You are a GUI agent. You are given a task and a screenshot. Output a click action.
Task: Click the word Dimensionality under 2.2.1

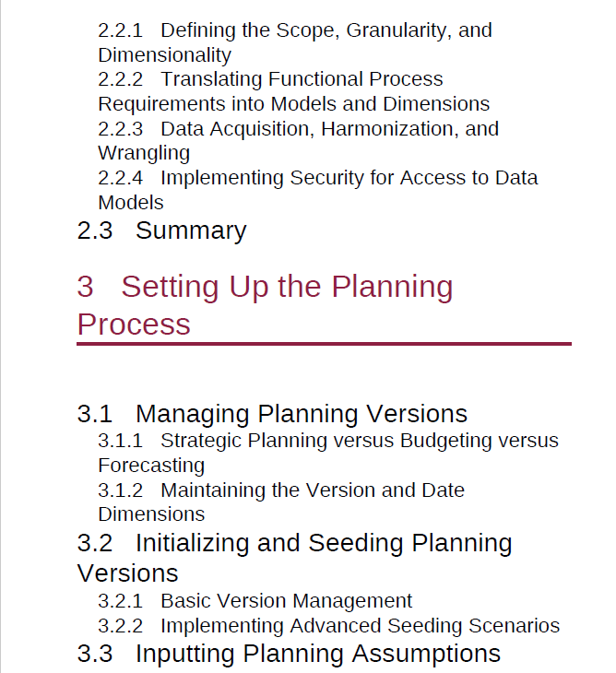coord(165,55)
